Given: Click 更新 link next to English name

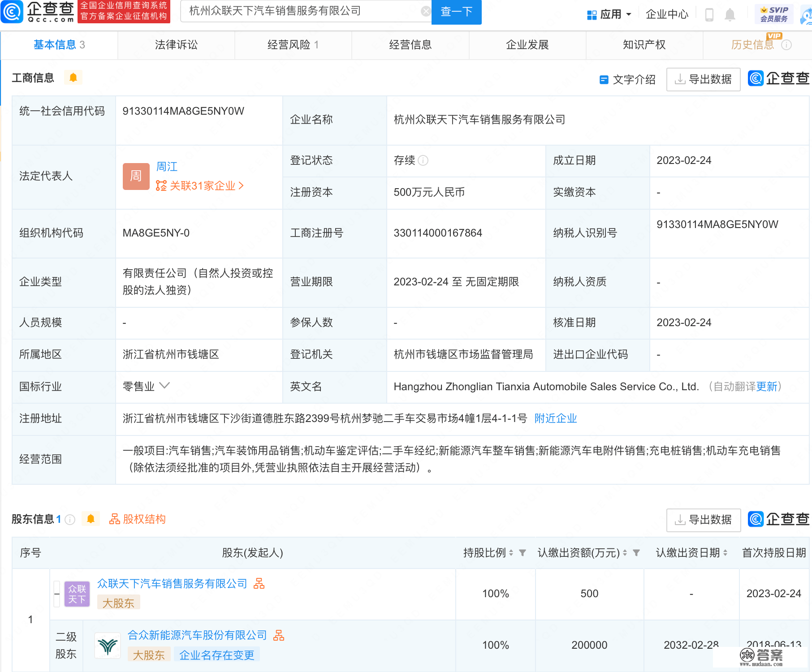Looking at the screenshot, I should [x=767, y=386].
